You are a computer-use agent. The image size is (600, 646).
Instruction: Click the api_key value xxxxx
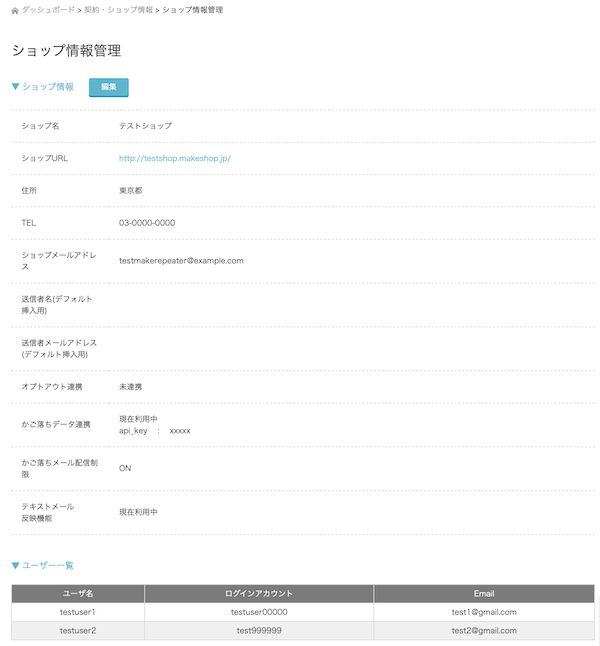pyautogui.click(x=180, y=431)
